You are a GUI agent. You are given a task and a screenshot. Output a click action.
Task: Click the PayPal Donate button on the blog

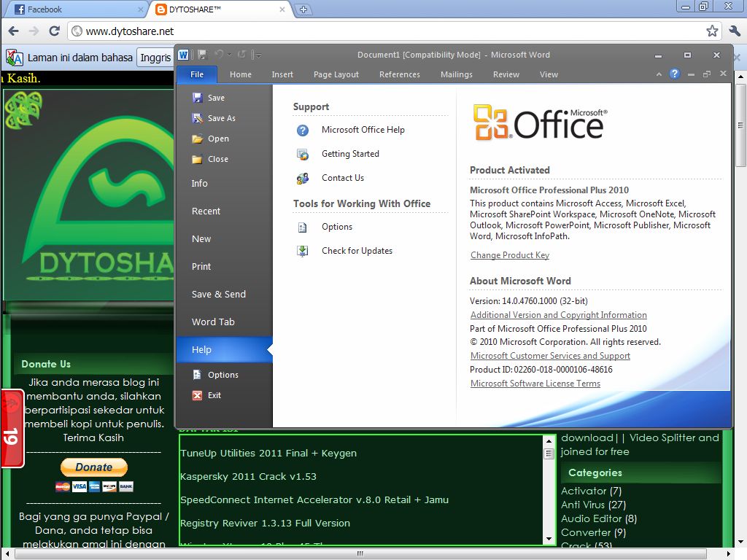coord(94,467)
